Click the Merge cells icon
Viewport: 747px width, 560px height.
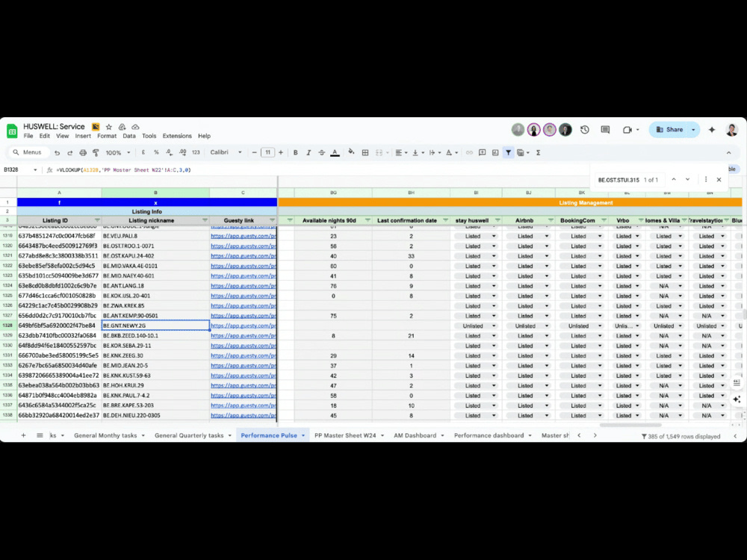point(379,153)
